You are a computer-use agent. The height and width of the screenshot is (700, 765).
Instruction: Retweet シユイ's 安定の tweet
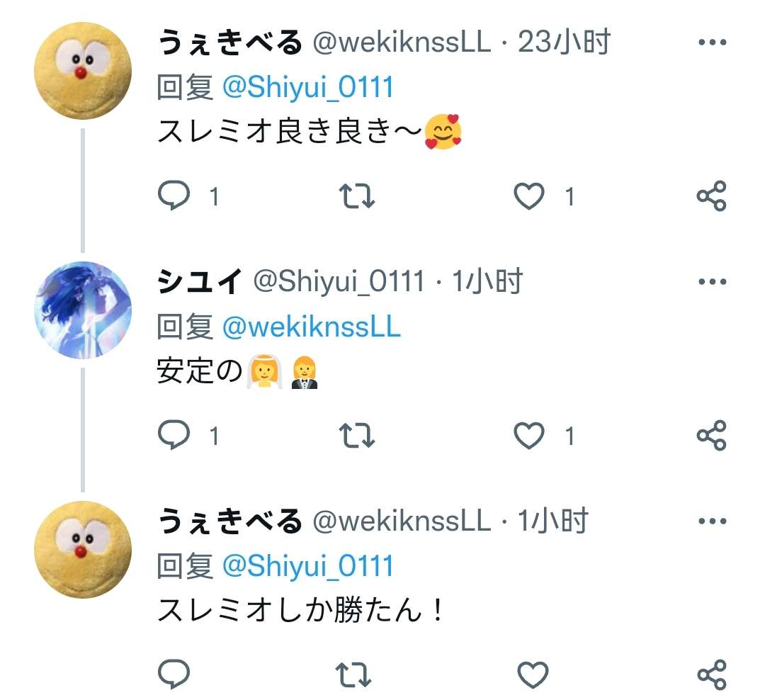tap(356, 435)
